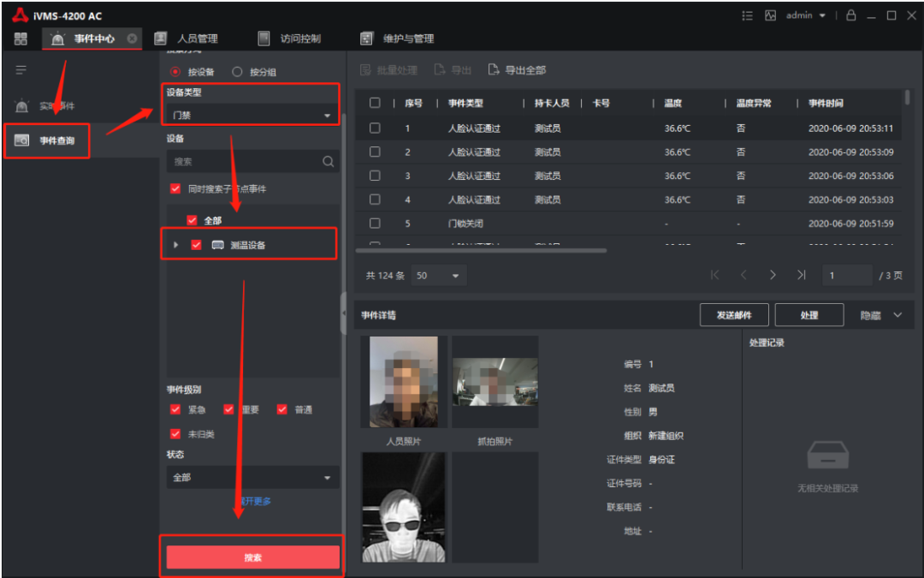Open the 设备类型 dropdown showing 门禁
Screen dimensions: 924x578
252,116
